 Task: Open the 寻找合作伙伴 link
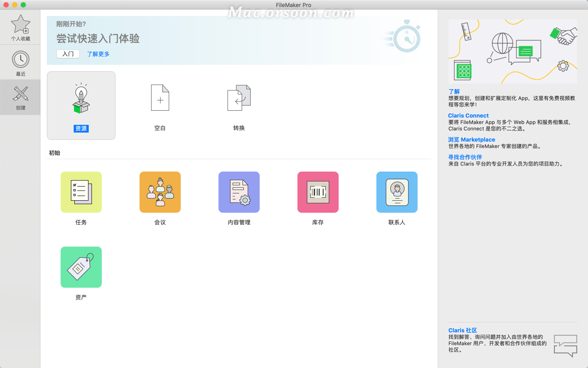(465, 157)
